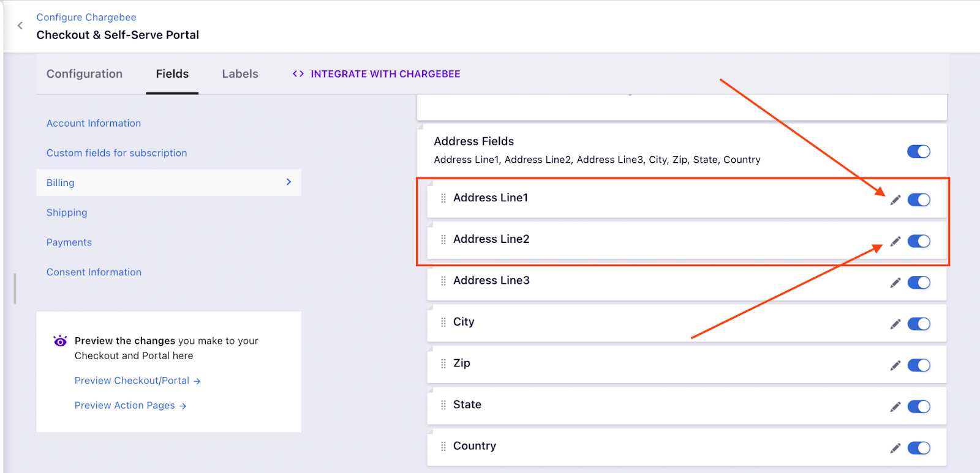The height and width of the screenshot is (473, 980).
Task: Click the vertical scrollbar handle on left edge
Action: tap(15, 288)
